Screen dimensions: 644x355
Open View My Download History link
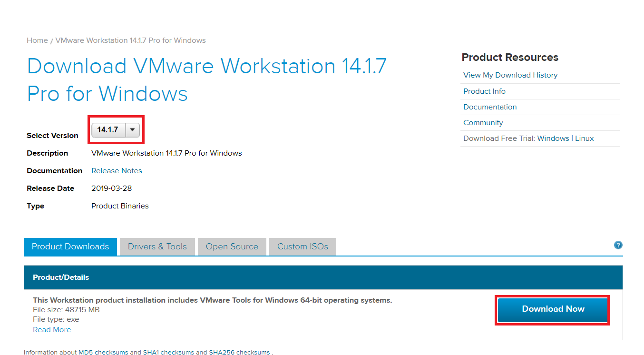[x=510, y=75]
